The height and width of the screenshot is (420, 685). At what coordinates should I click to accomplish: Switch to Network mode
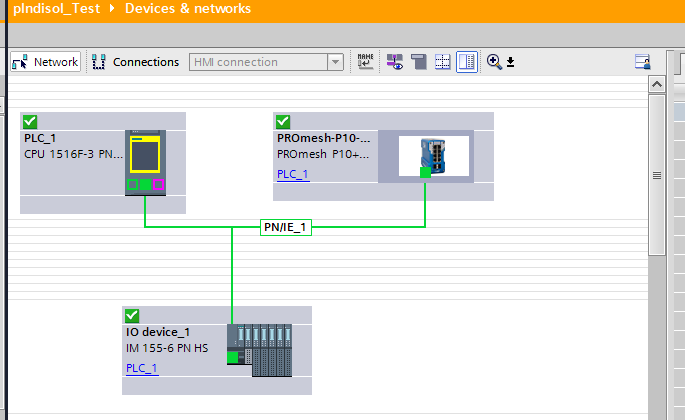[45, 62]
